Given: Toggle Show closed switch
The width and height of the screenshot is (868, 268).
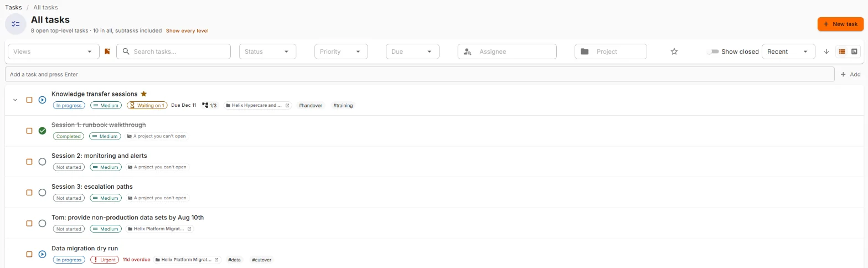Looking at the screenshot, I should [x=713, y=51].
